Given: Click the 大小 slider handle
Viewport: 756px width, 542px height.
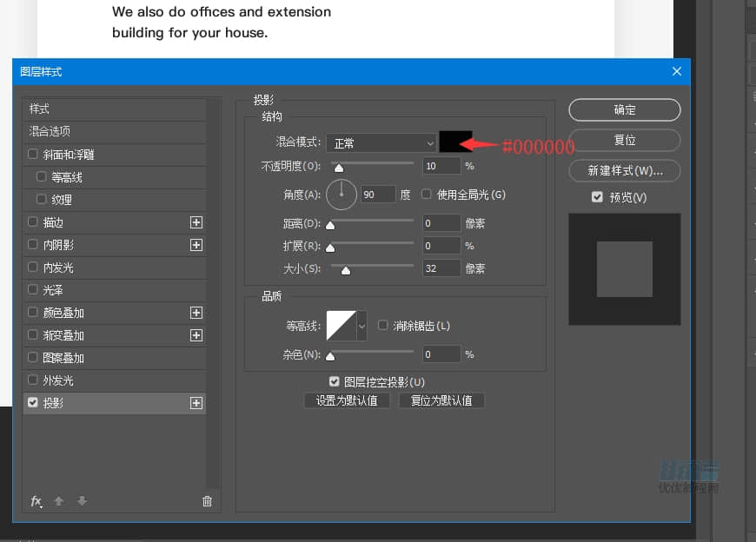Looking at the screenshot, I should [346, 271].
